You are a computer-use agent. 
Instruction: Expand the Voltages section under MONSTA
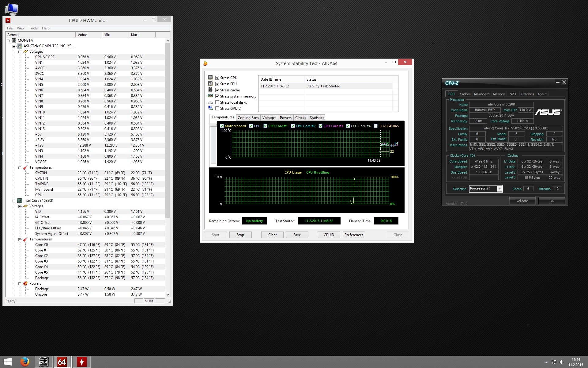(20, 51)
